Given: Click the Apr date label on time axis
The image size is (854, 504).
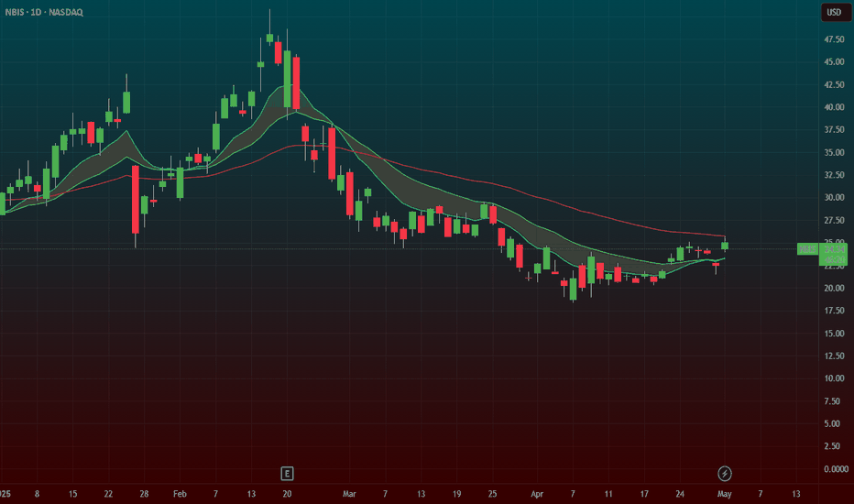Looking at the screenshot, I should [x=537, y=494].
